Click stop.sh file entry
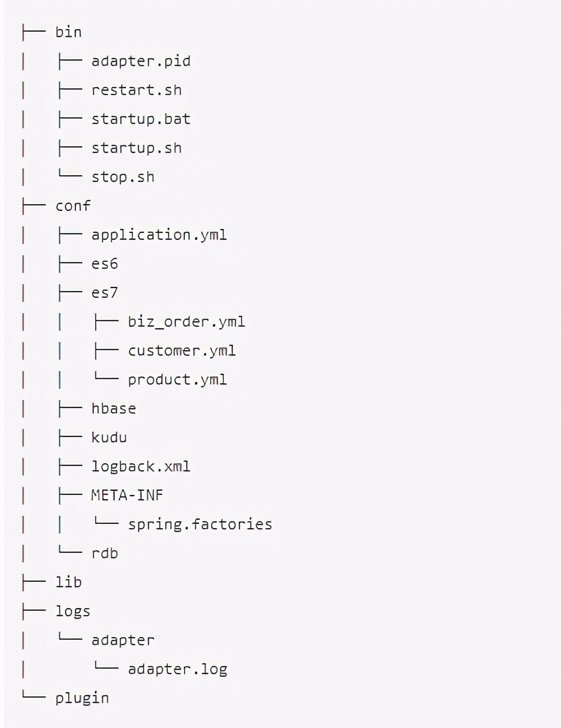 click(x=123, y=177)
